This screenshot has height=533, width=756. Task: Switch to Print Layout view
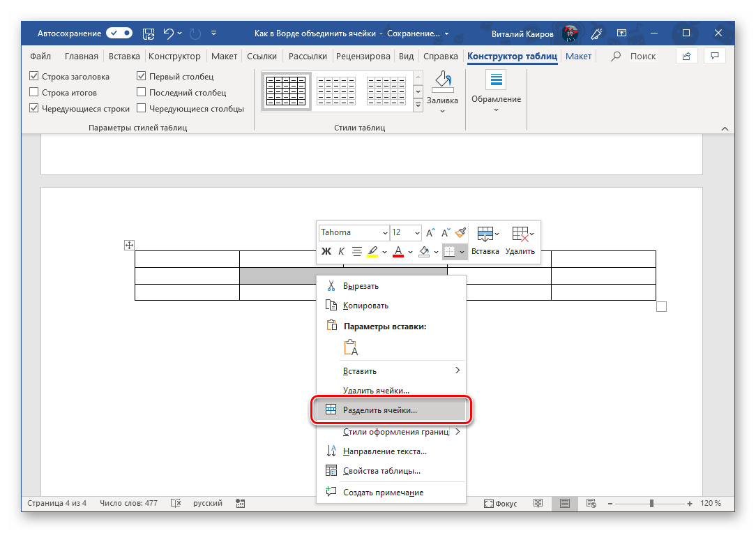coord(565,503)
